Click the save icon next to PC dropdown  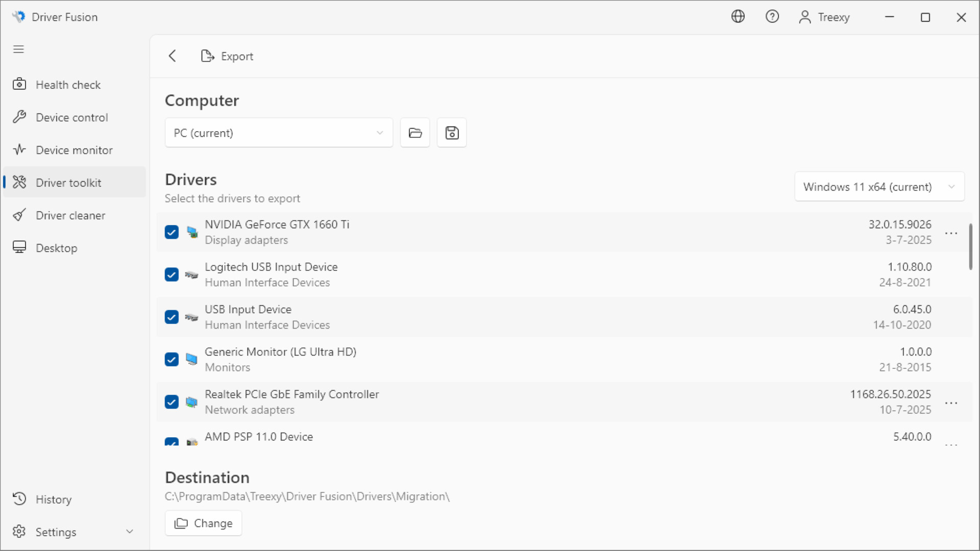[451, 132]
